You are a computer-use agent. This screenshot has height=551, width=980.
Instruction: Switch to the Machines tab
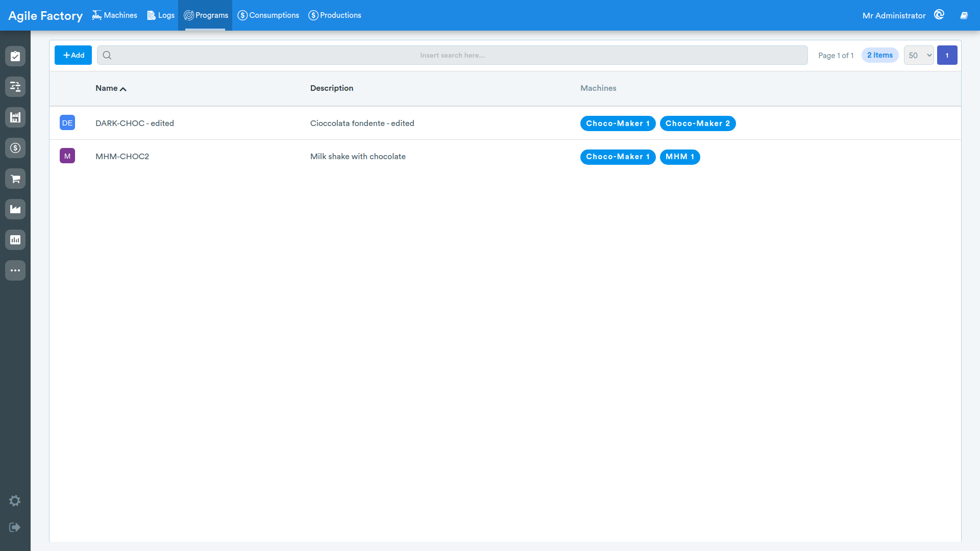pyautogui.click(x=114, y=15)
